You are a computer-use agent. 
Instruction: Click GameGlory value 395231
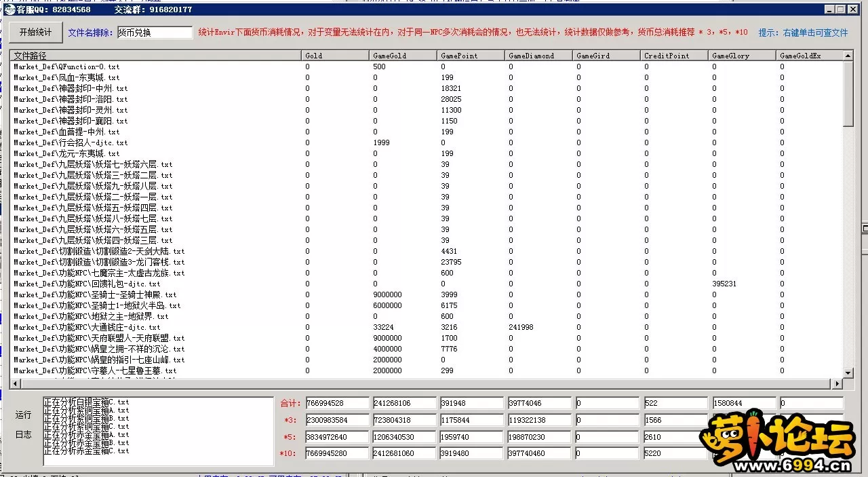click(x=724, y=284)
